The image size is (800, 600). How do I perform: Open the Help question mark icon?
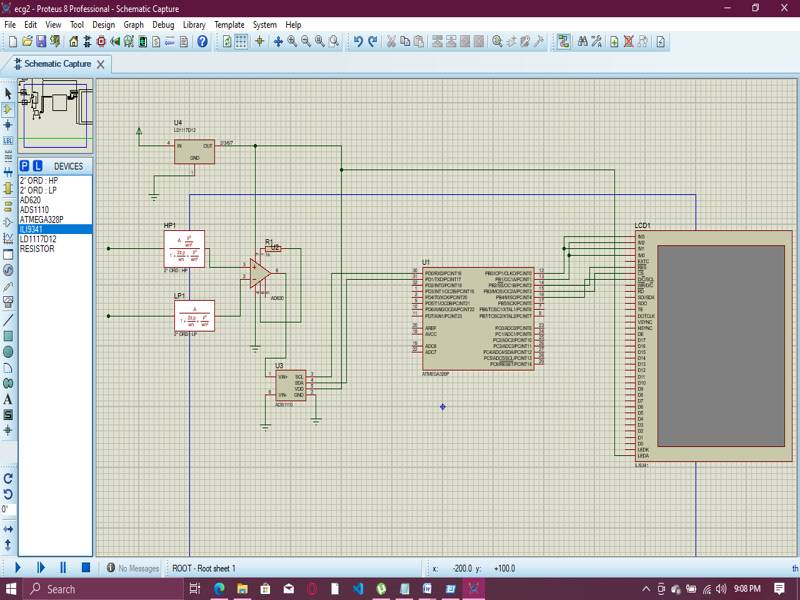coord(203,42)
